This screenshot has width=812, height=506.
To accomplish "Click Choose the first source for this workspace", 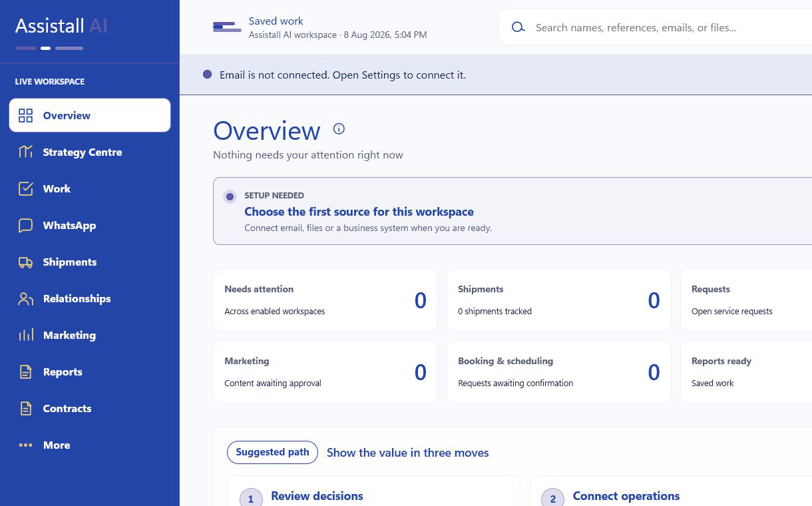I will point(359,212).
